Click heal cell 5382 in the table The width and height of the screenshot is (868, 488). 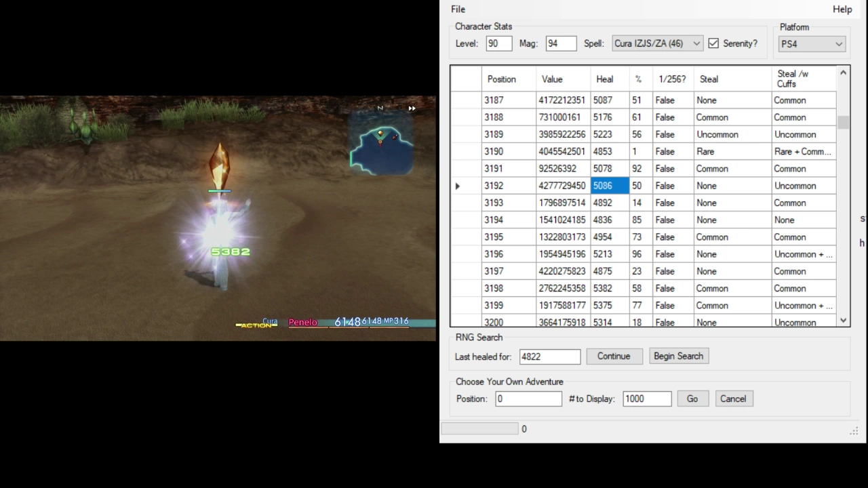[x=610, y=288]
